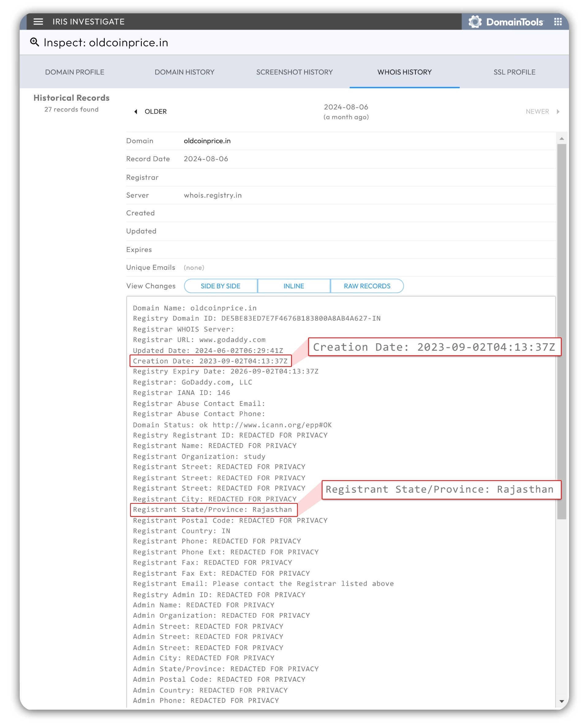Click the OLDER left arrow icon
This screenshot has height=728, width=588.
click(136, 112)
